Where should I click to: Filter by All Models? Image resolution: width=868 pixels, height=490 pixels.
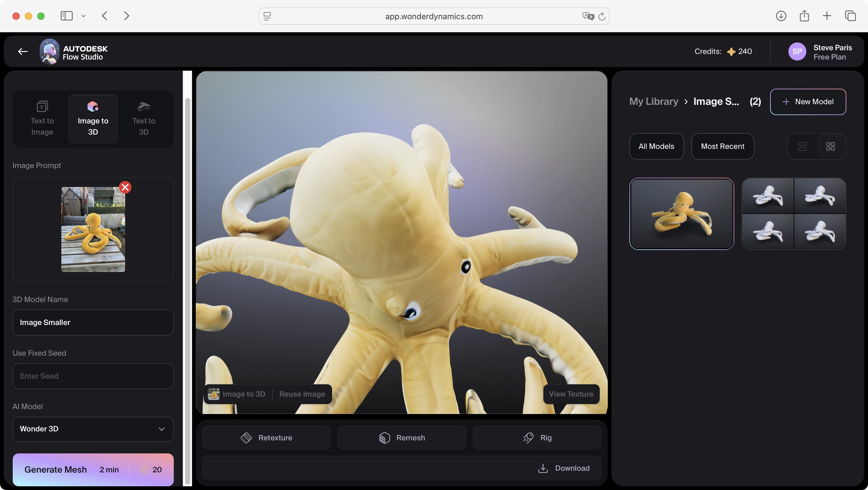point(656,146)
